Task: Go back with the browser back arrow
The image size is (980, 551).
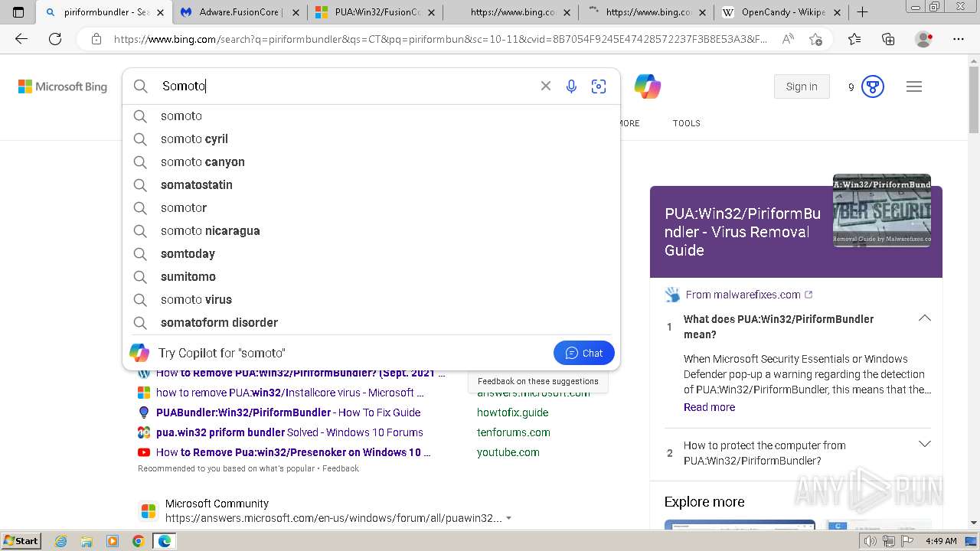Action: click(x=21, y=39)
